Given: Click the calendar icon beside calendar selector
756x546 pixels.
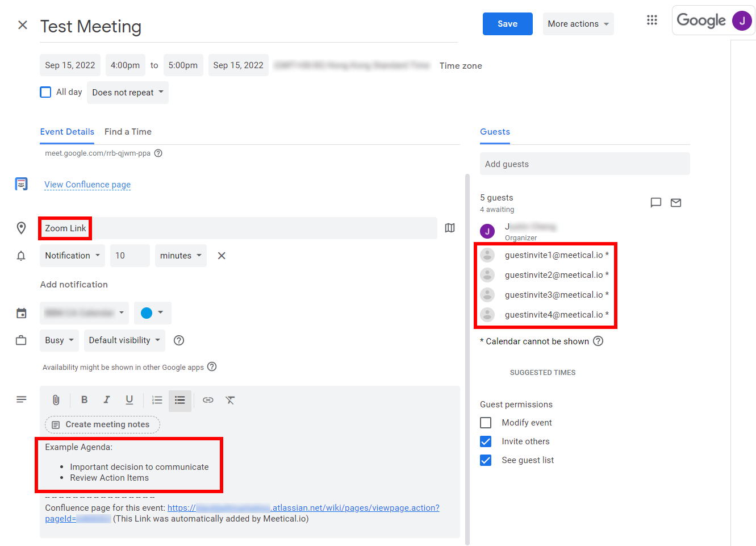Looking at the screenshot, I should point(22,313).
